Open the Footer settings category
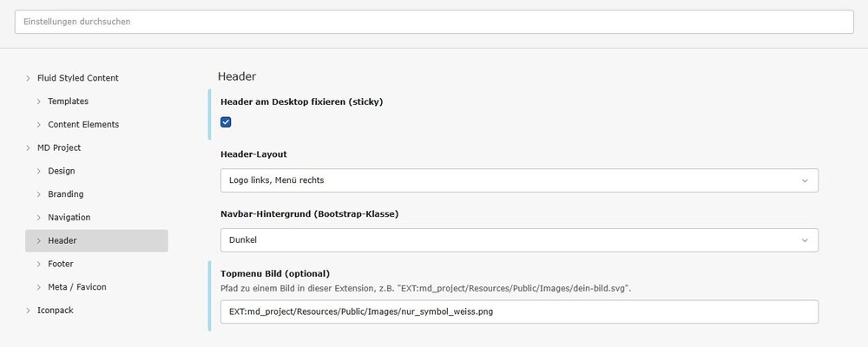 (x=61, y=264)
